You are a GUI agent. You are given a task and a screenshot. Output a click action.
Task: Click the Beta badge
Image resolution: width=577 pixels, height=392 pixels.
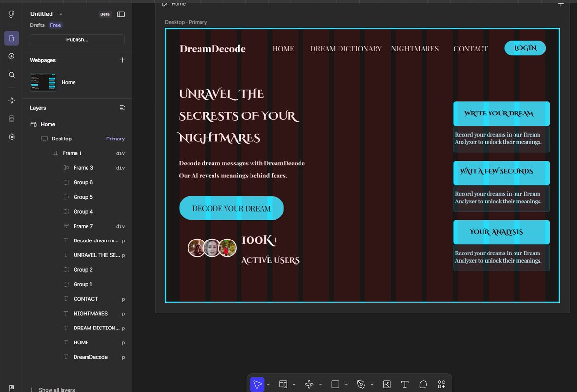(x=105, y=14)
